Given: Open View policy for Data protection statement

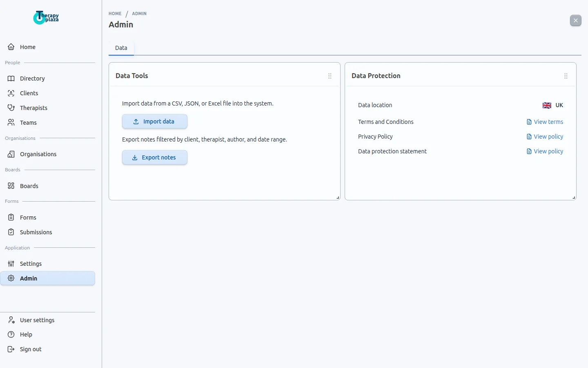Looking at the screenshot, I should point(545,151).
